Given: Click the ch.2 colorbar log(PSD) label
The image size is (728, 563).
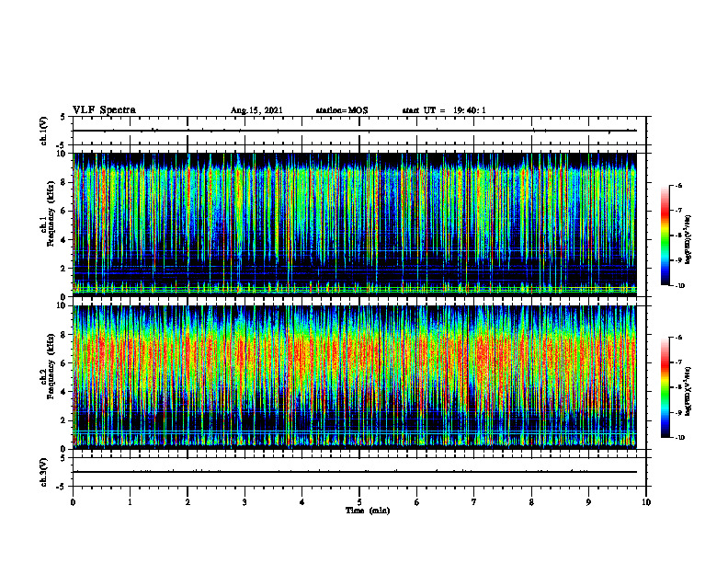Looking at the screenshot, I should (688, 391).
